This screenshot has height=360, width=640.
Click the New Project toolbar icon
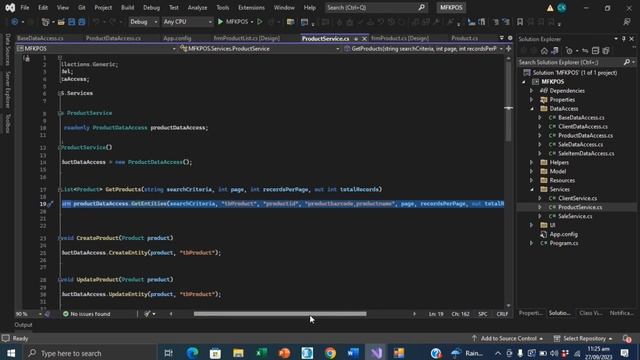click(45, 22)
